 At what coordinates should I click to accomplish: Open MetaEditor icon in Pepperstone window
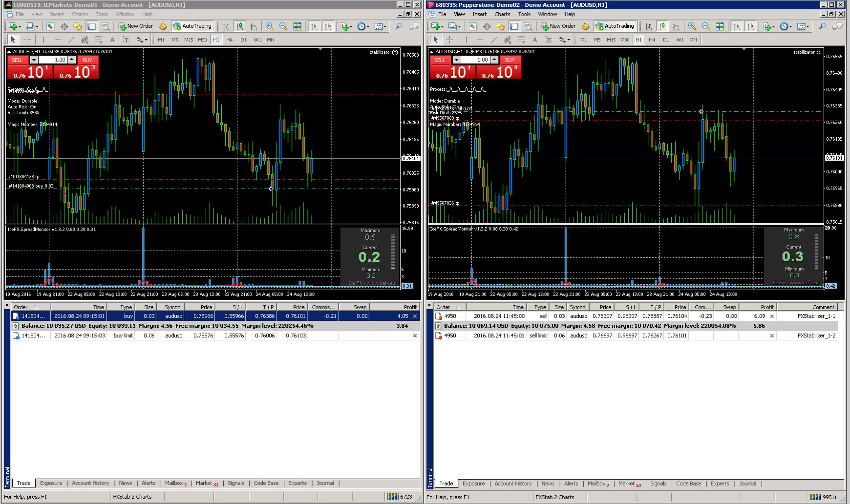(x=586, y=26)
